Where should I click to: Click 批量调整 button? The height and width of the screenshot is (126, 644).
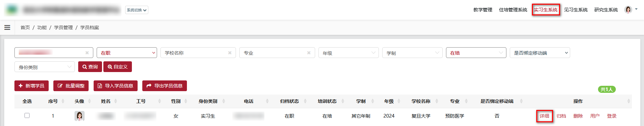(x=71, y=86)
